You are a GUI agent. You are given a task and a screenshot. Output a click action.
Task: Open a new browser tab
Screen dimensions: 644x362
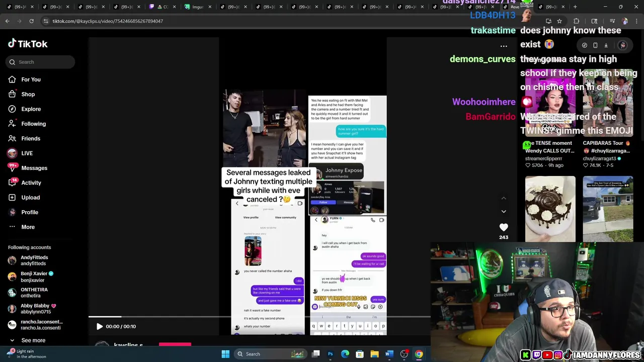coord(575,7)
